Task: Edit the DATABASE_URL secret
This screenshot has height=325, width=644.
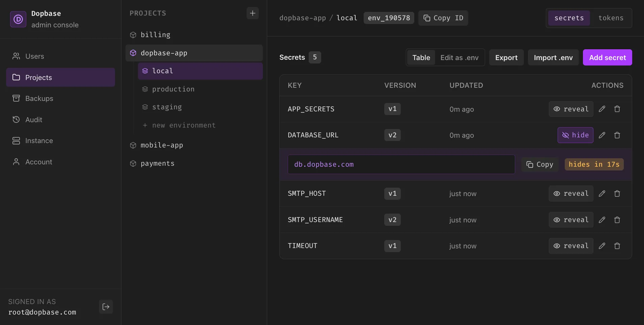Action: pos(602,135)
